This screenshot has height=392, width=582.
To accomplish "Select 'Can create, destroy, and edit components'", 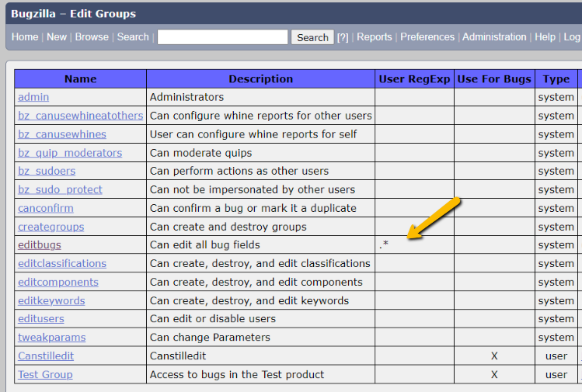I will pos(256,283).
